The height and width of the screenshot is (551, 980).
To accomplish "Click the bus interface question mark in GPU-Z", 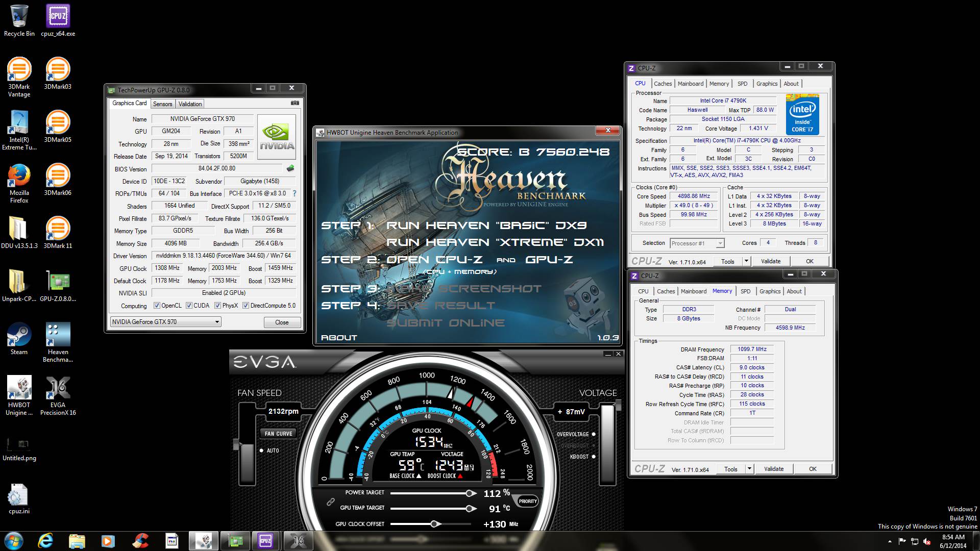I will (x=294, y=193).
